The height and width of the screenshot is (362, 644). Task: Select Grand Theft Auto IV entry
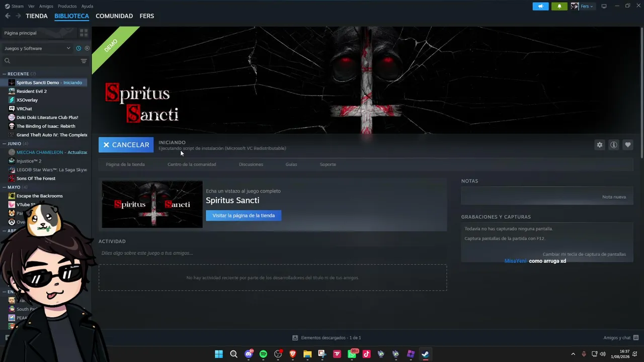pos(45,135)
